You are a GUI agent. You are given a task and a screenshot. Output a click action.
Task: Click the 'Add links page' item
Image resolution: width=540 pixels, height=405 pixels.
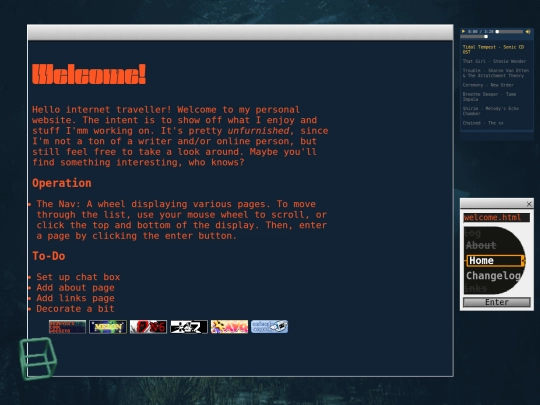[75, 298]
